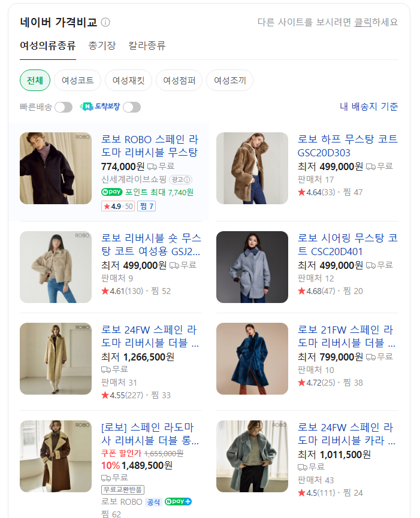Open 로보 24FW 스페인 라도마 리버시블 더블 listing
Image resolution: width=420 pixels, height=518 pixels.
150,336
